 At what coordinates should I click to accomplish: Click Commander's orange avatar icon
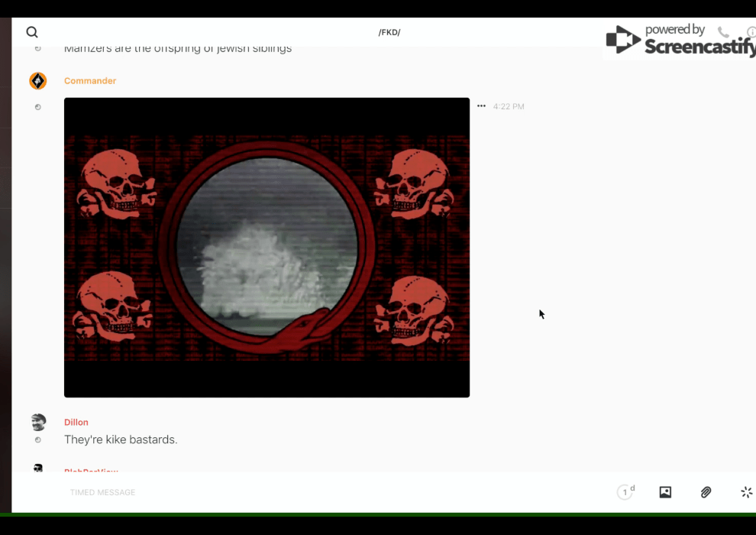[x=37, y=81]
